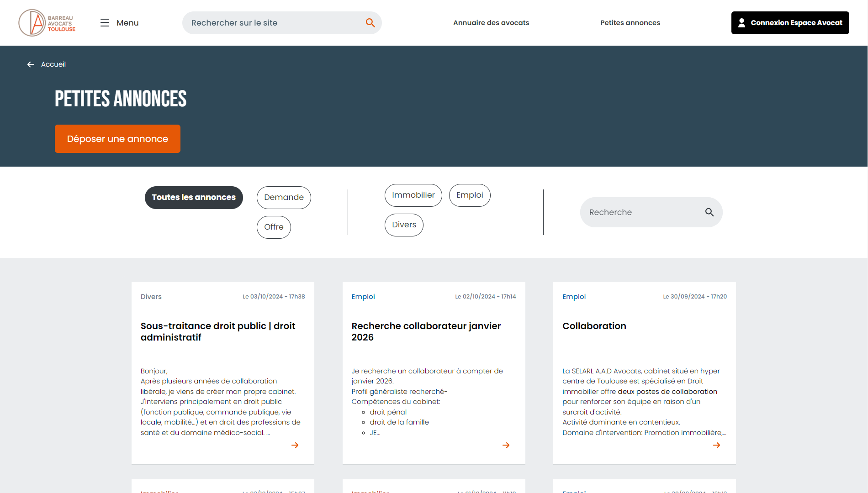This screenshot has width=868, height=493.
Task: Toggle the Emploi category filter
Action: (470, 195)
